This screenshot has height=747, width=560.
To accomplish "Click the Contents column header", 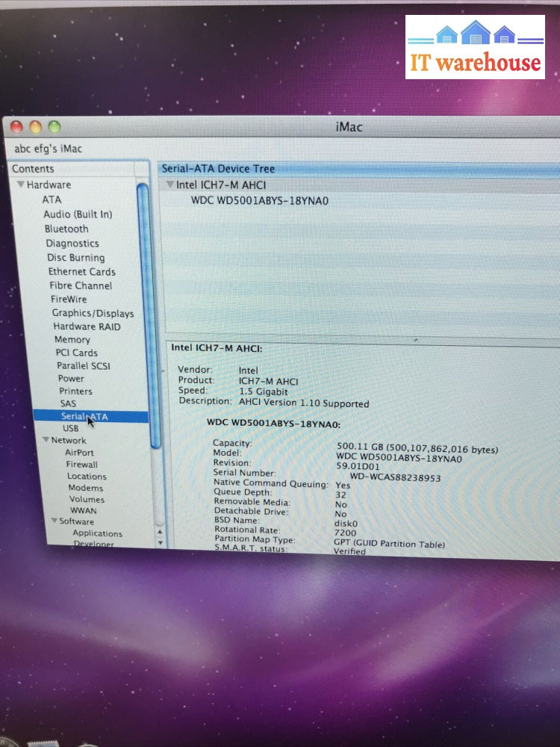I will (x=33, y=169).
